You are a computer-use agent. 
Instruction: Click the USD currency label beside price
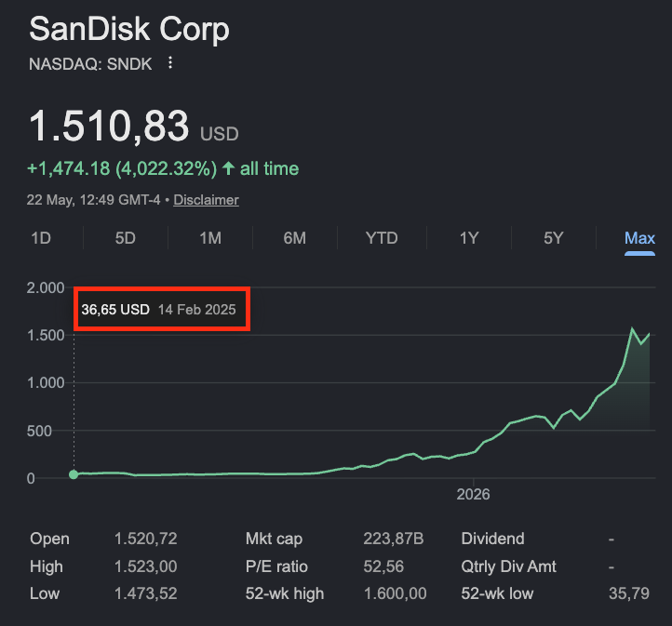[x=220, y=134]
